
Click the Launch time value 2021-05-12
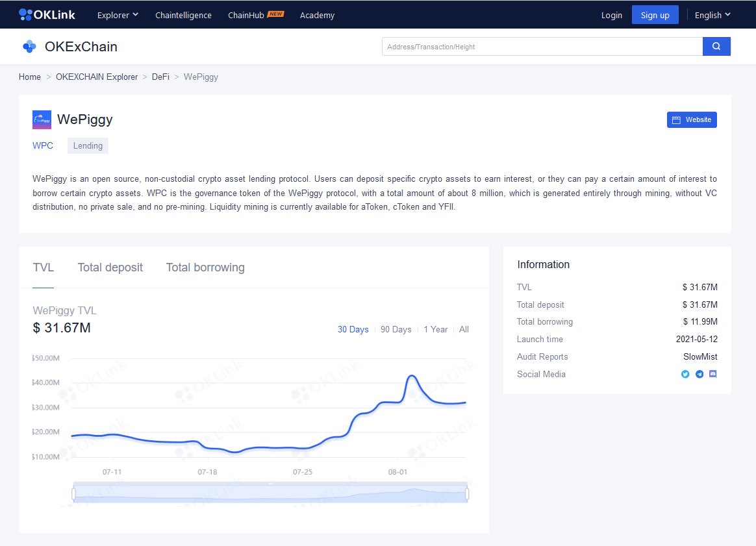click(x=697, y=340)
